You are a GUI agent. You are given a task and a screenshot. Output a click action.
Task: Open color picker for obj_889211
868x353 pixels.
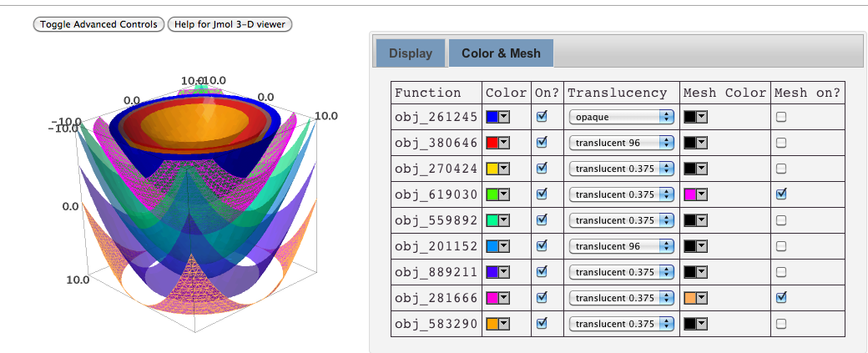(497, 272)
